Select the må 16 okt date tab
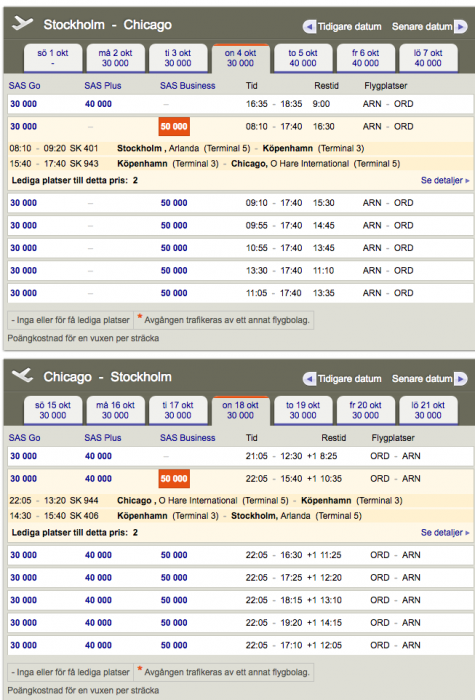The image size is (475, 700). tap(115, 410)
